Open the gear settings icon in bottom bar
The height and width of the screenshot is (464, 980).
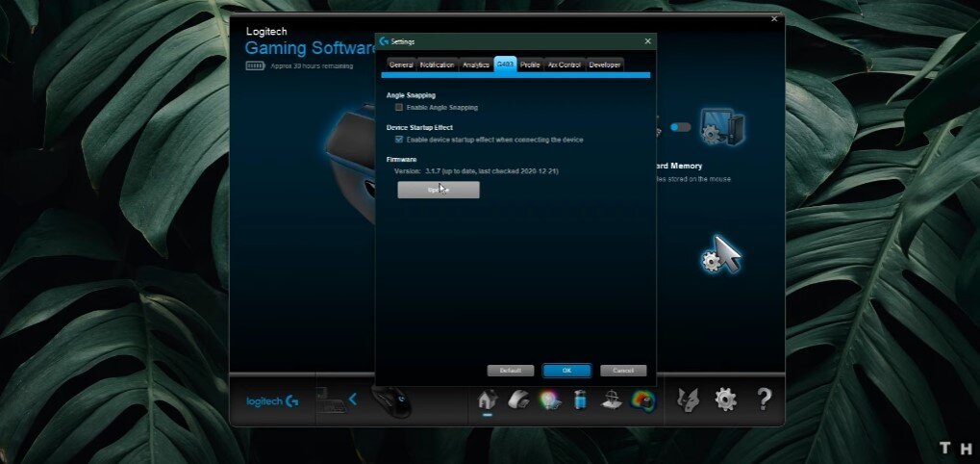click(x=726, y=399)
